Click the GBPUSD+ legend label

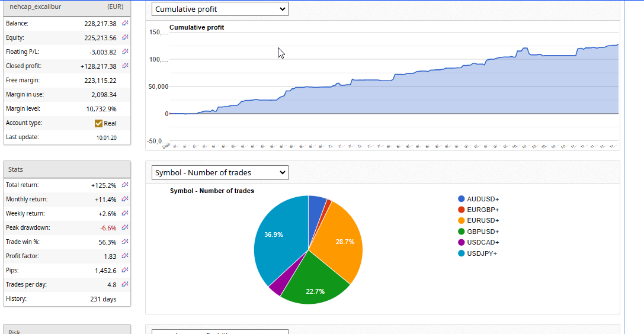[x=483, y=232]
